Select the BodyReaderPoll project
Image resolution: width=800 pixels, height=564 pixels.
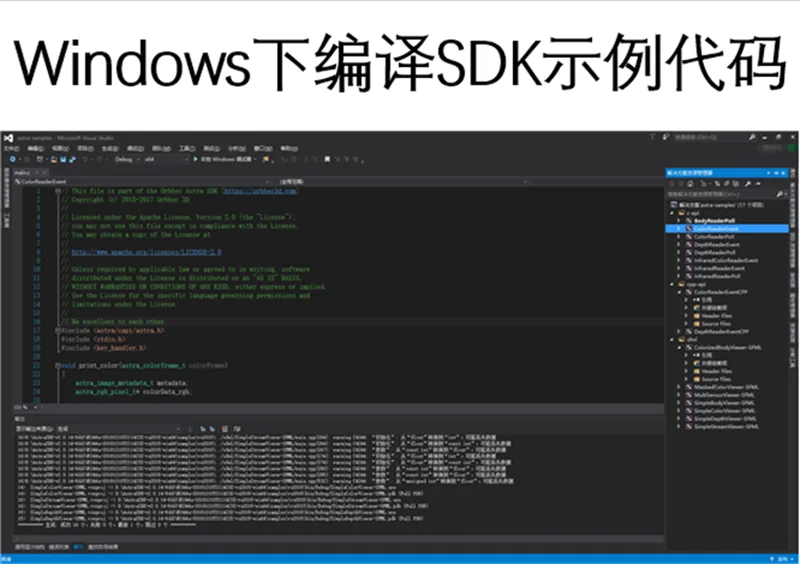(x=714, y=221)
